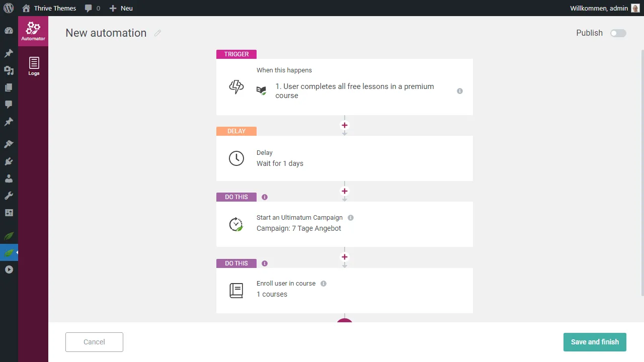Viewport: 644px width, 362px height.
Task: Edit the automation name with pencil icon
Action: pyautogui.click(x=157, y=33)
